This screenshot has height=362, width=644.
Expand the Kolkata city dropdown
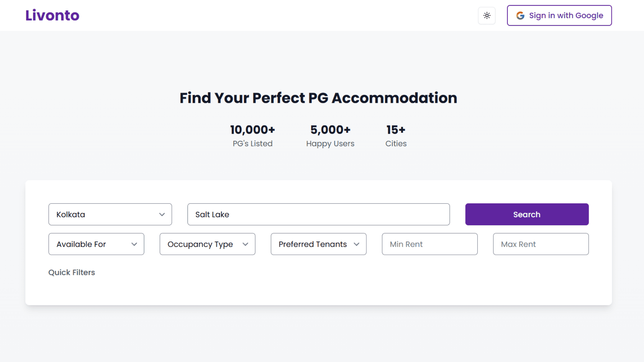[x=110, y=214]
